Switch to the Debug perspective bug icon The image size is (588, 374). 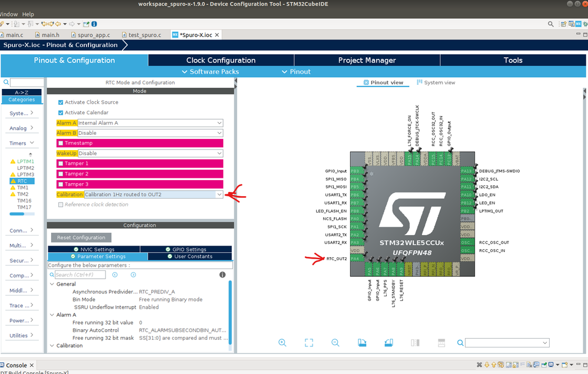(x=585, y=24)
